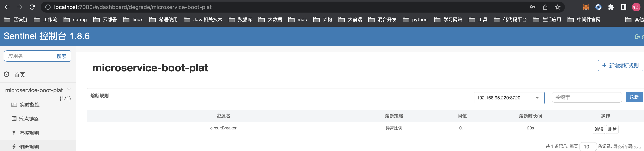Viewport: 644px width, 151px height.
Task: Click the list icon for 簇点链路
Action: click(x=14, y=118)
